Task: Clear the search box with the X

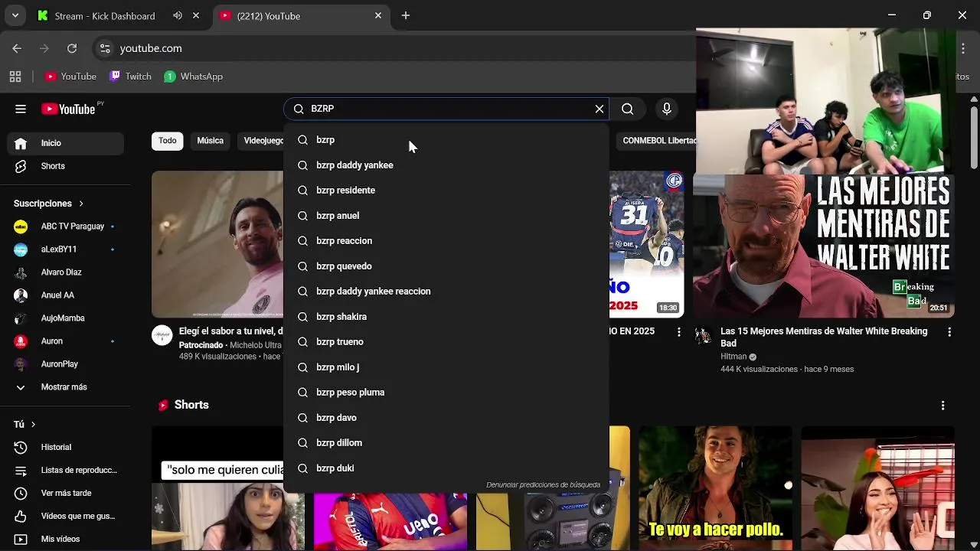Action: (x=599, y=109)
